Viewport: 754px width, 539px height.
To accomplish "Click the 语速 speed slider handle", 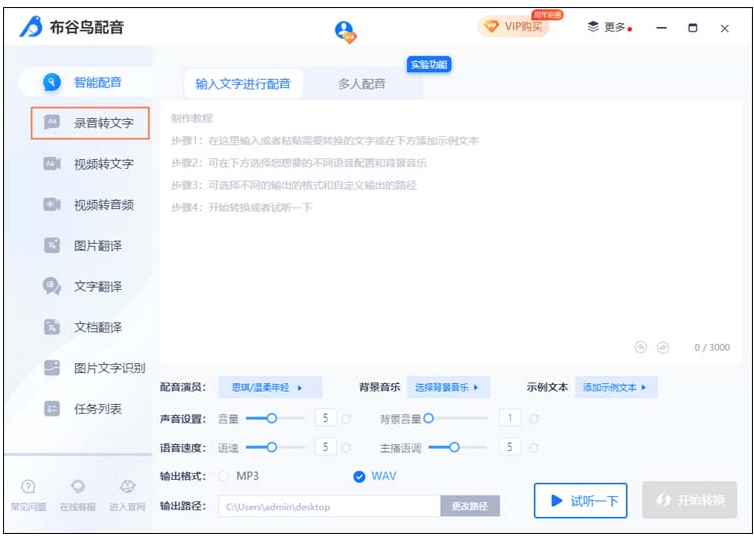I will click(x=271, y=447).
